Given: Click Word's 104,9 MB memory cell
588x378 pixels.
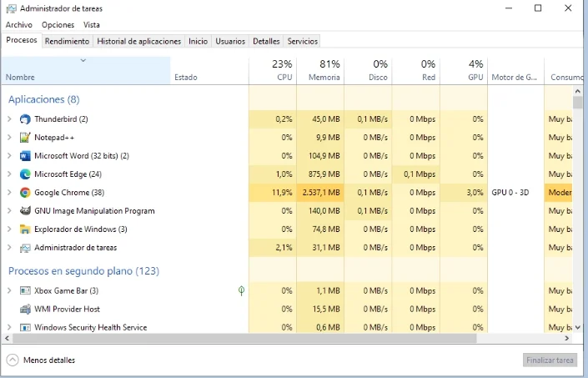Looking at the screenshot, I should click(x=320, y=156).
